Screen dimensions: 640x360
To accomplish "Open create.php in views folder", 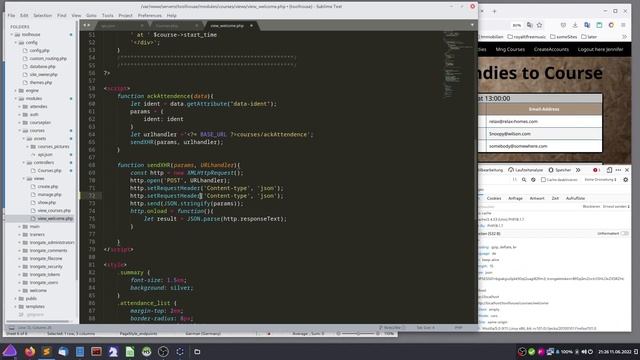I will [47, 187].
